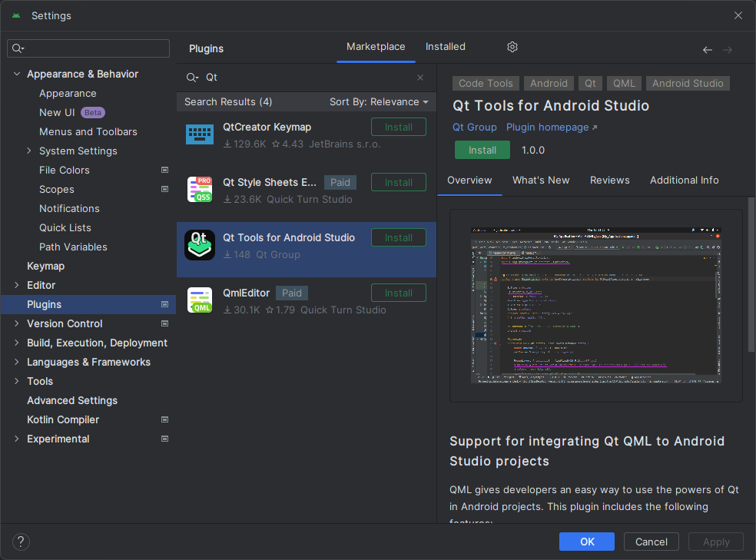
Task: Switch to the Installed tab
Action: [x=445, y=46]
